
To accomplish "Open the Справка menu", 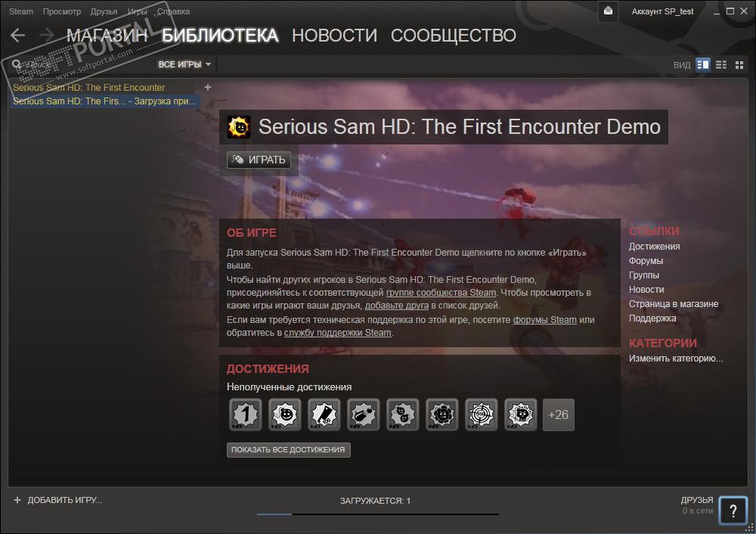I will click(x=174, y=11).
